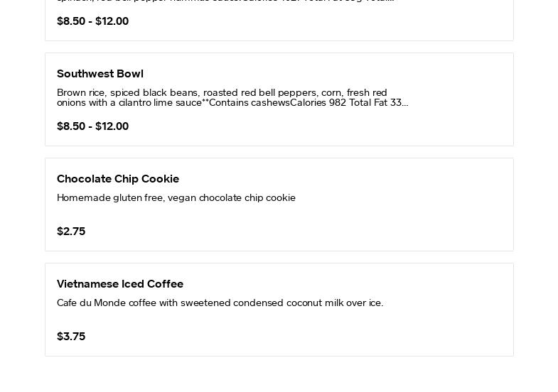Select the $3.75 iced coffee price
This screenshot has height=392, width=558.
(71, 337)
